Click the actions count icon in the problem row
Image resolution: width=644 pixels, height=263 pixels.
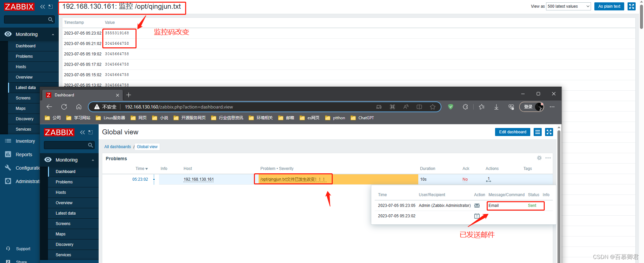[488, 179]
